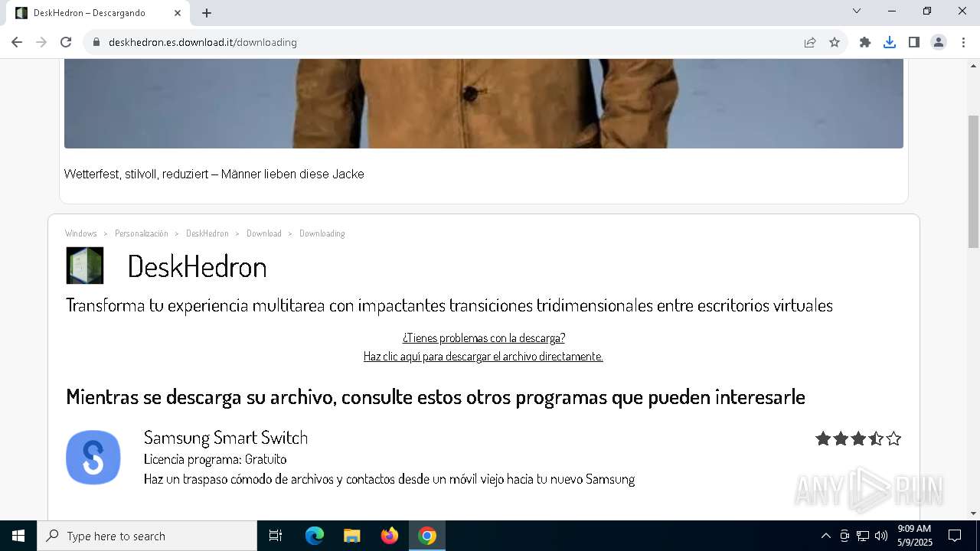The height and width of the screenshot is (551, 980).
Task: Click the Samsung Smart Switch description text
Action: [389, 479]
